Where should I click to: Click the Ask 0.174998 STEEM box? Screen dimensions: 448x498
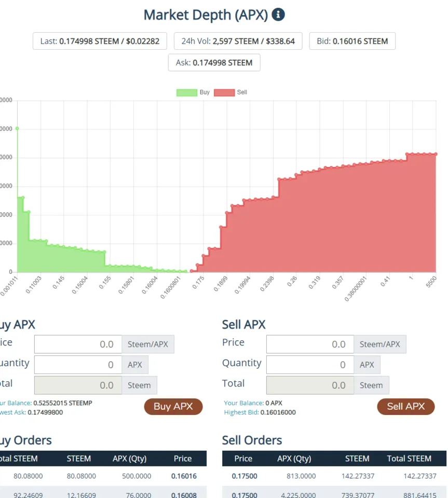[214, 63]
